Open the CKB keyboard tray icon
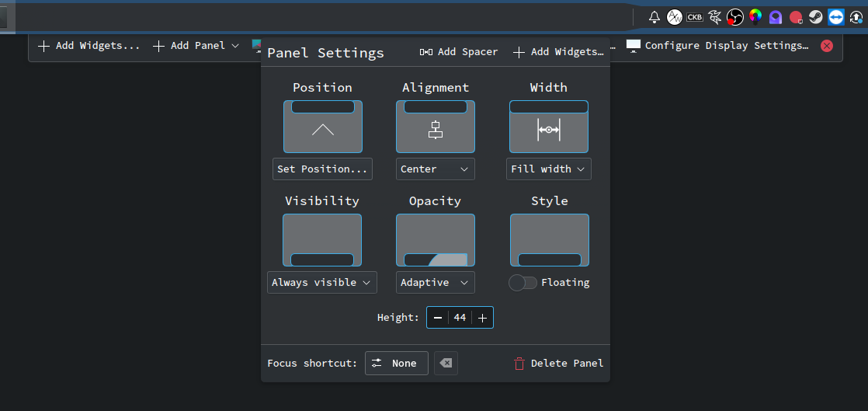Image resolution: width=868 pixels, height=411 pixels. point(694,17)
